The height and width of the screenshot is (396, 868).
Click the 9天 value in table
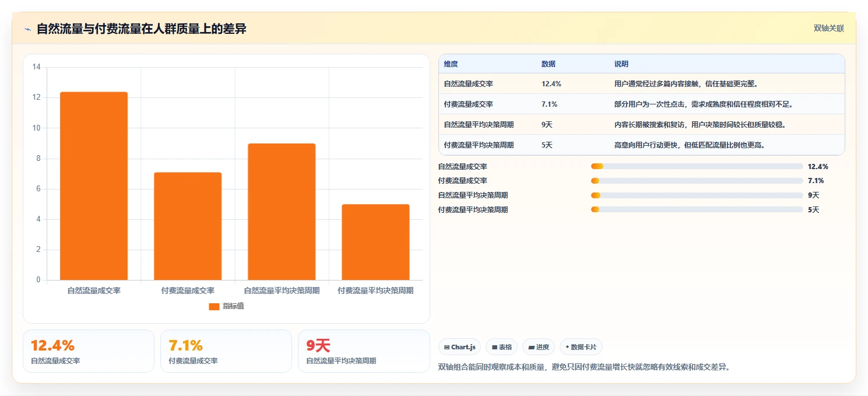click(547, 125)
